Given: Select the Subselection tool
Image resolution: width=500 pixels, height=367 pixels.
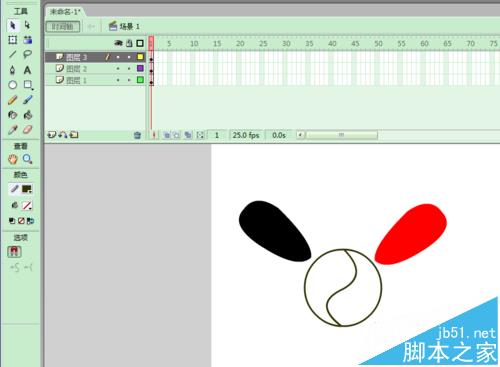Looking at the screenshot, I should (x=27, y=25).
